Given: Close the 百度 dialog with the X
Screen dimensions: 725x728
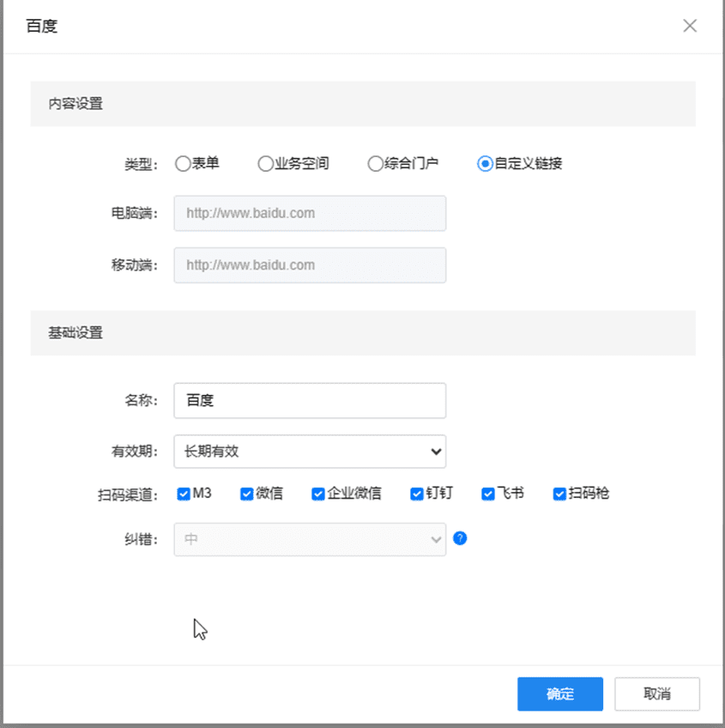Looking at the screenshot, I should (690, 26).
